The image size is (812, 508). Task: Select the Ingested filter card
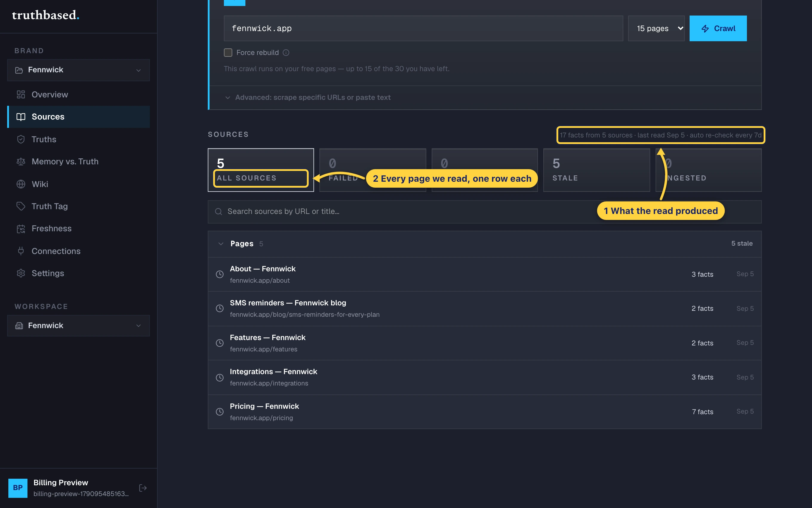[x=709, y=170]
